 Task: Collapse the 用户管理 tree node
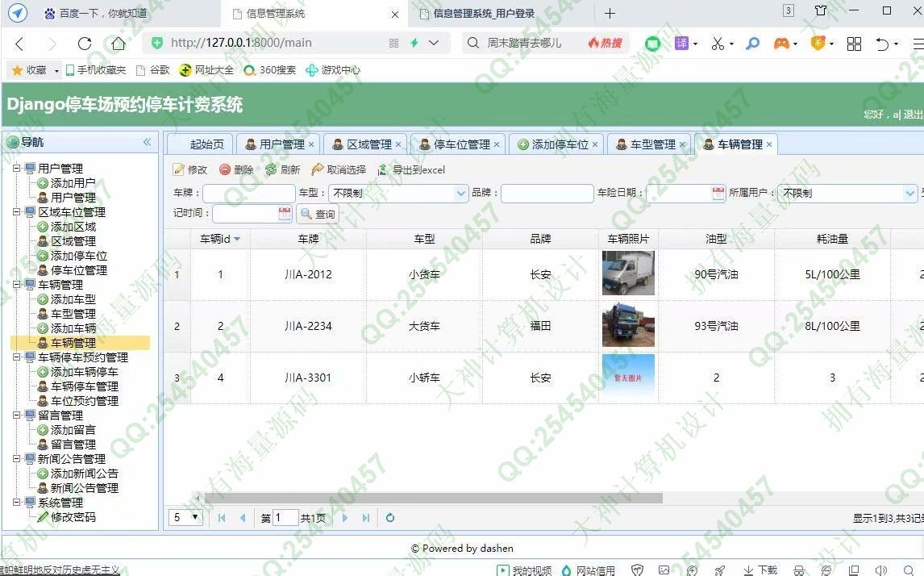tap(17, 168)
